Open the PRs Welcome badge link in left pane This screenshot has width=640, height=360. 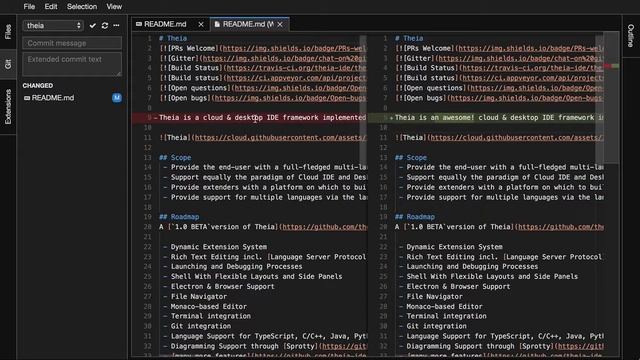[x=293, y=48]
